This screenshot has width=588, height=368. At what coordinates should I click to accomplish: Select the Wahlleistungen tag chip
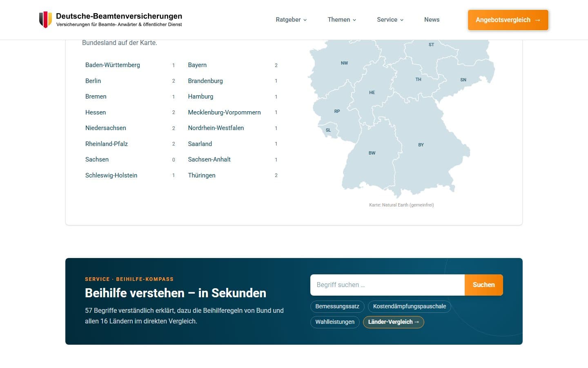(x=335, y=322)
